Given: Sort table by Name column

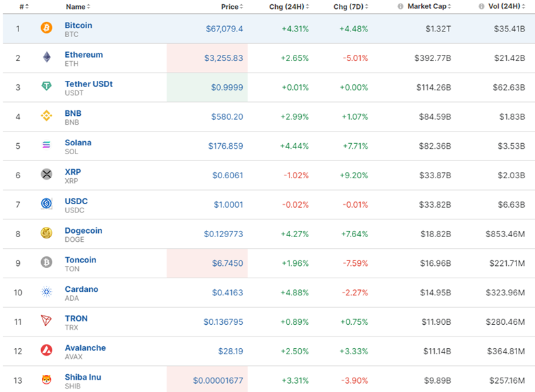Looking at the screenshot, I should point(78,6).
